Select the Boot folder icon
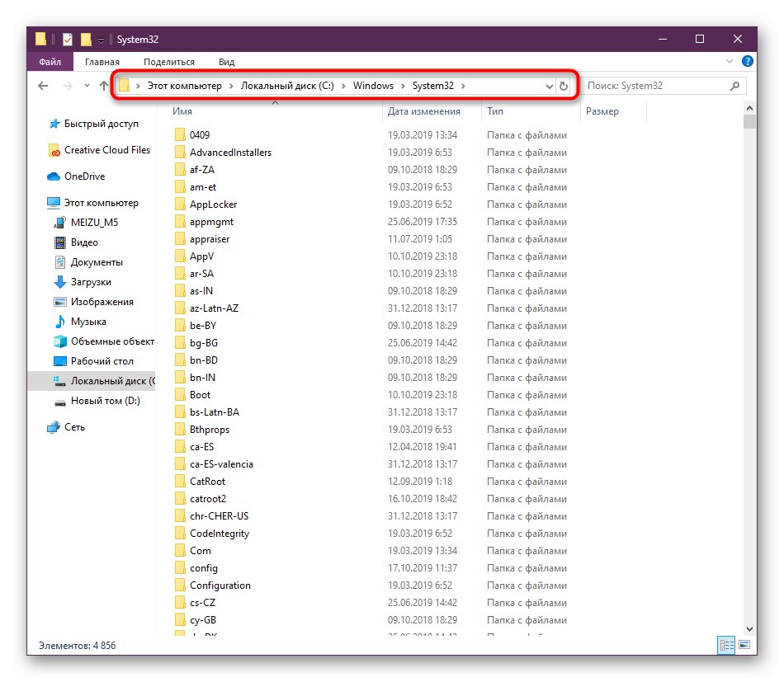Screen dimensions: 784x682 pos(180,395)
